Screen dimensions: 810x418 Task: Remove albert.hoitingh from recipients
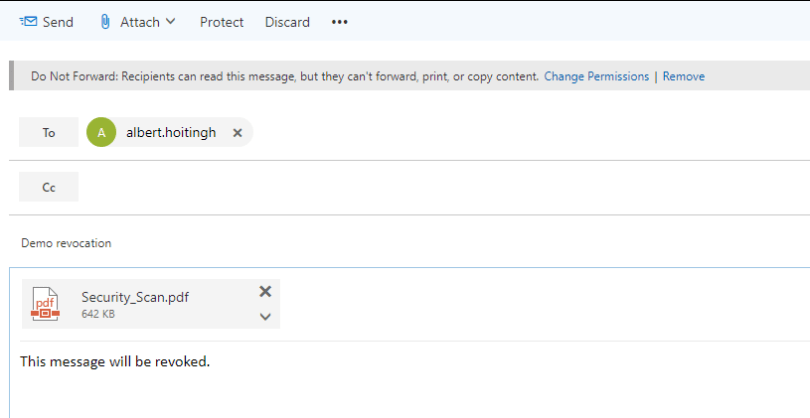click(237, 132)
